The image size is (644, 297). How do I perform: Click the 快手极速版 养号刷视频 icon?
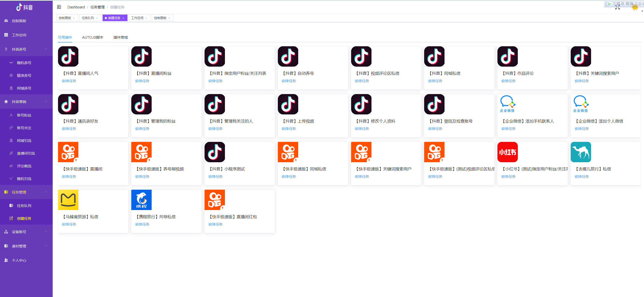(x=141, y=152)
